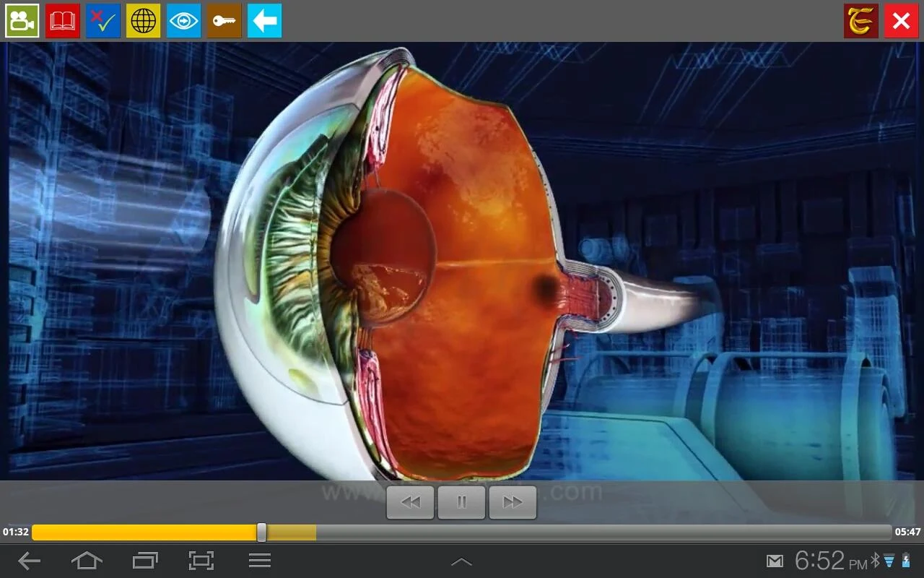
Task: Expand the bottom bar up chevron
Action: tap(461, 561)
